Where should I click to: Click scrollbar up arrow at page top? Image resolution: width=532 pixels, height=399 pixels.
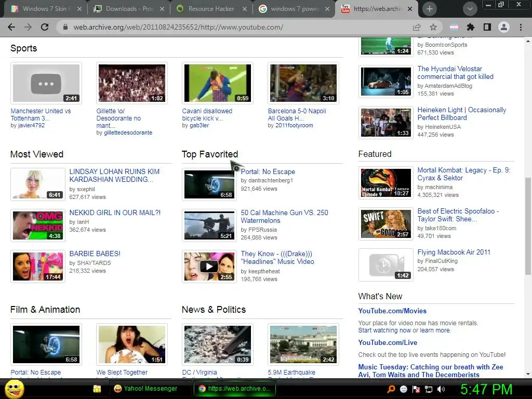(528, 41)
